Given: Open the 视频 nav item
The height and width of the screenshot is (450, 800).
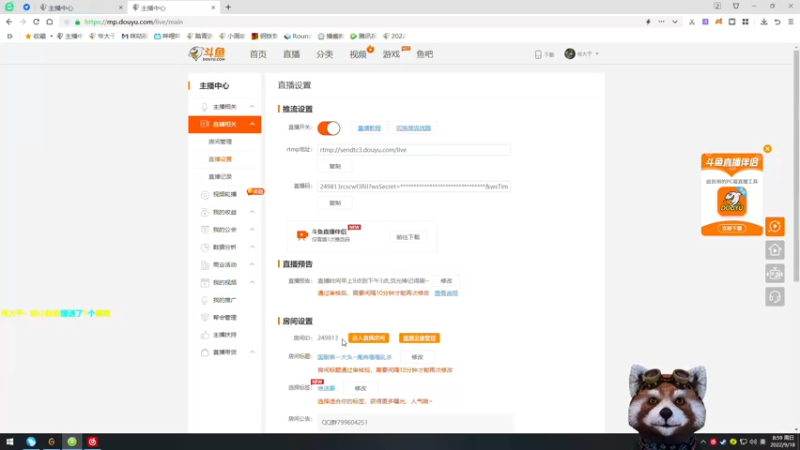Looking at the screenshot, I should [358, 54].
